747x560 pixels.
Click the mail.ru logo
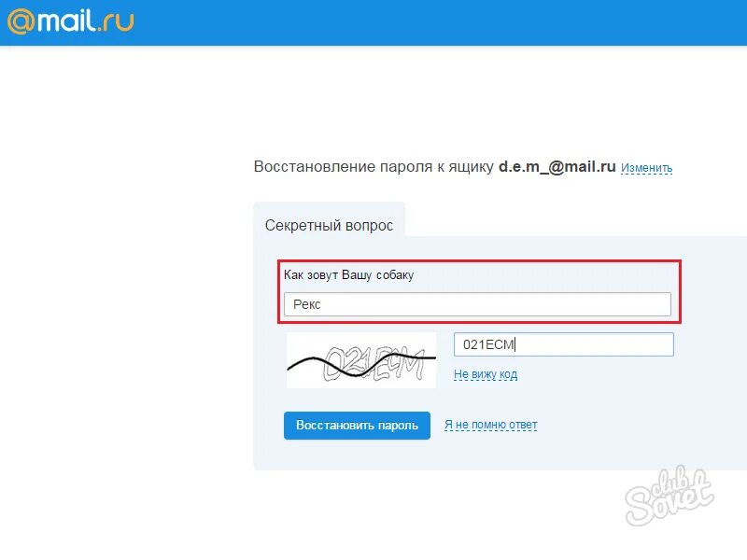pyautogui.click(x=71, y=21)
